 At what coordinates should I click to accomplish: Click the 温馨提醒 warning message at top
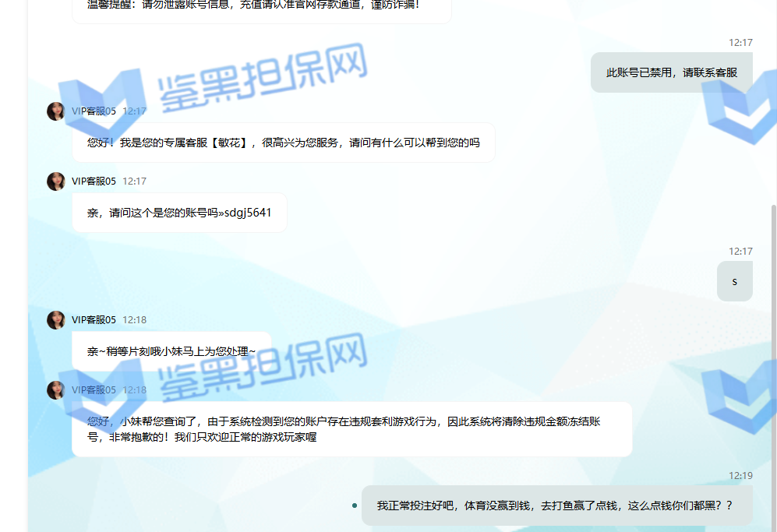pyautogui.click(x=261, y=6)
